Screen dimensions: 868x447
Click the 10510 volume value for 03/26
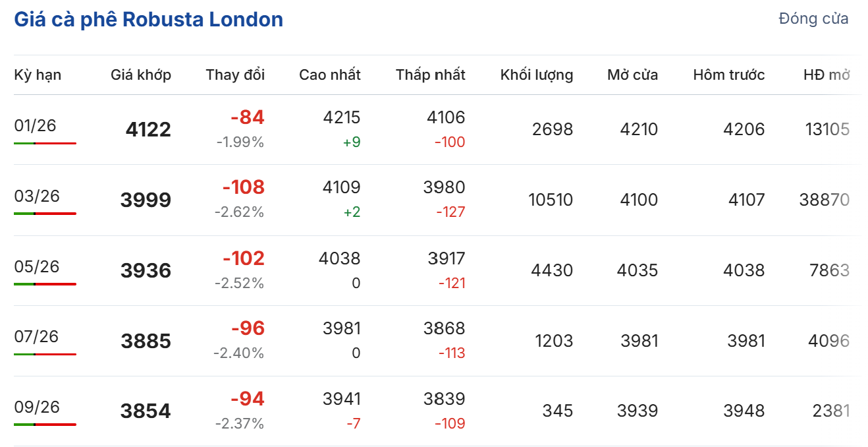click(551, 200)
